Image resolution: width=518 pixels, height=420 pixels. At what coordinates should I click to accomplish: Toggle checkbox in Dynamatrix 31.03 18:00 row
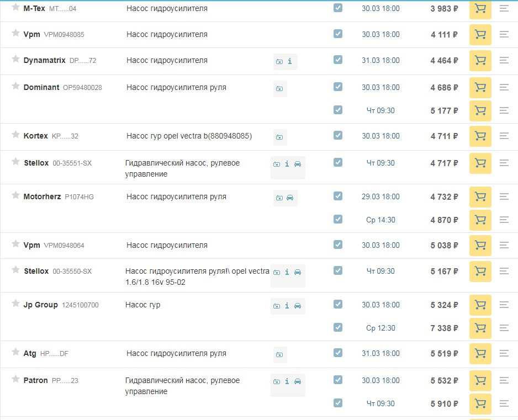point(338,60)
